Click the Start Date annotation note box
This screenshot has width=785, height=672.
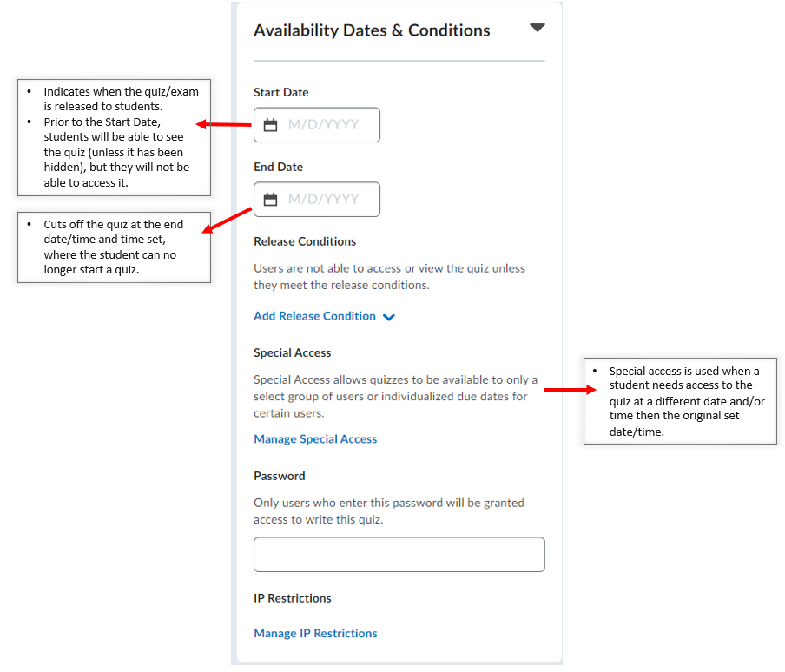(114, 137)
